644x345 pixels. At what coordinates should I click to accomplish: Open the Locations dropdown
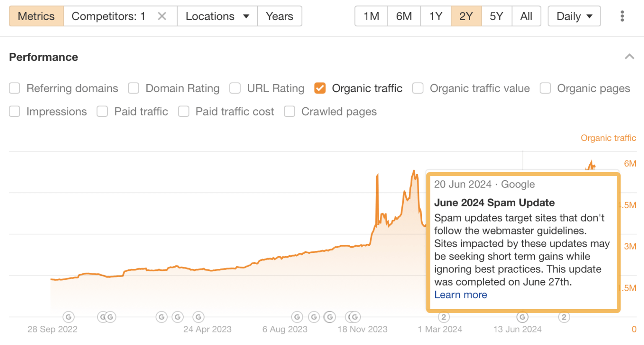tap(217, 16)
